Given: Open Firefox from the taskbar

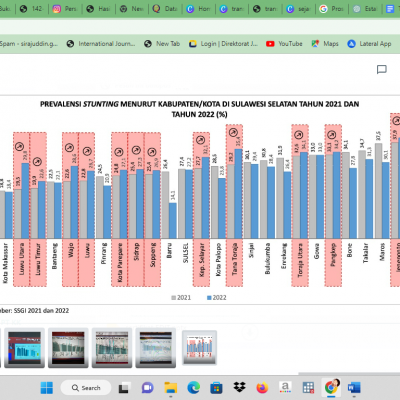Looking at the screenshot, I should click(262, 388).
